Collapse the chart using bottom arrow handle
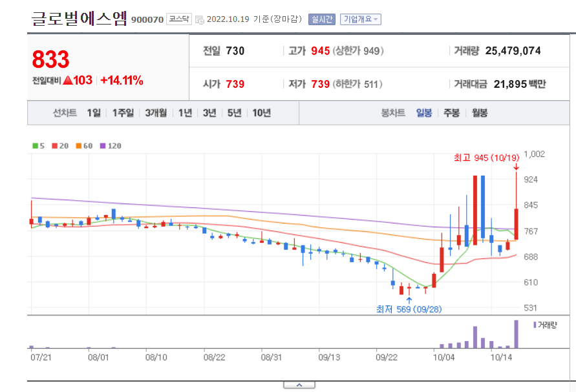576x392 pixels. tap(299, 385)
